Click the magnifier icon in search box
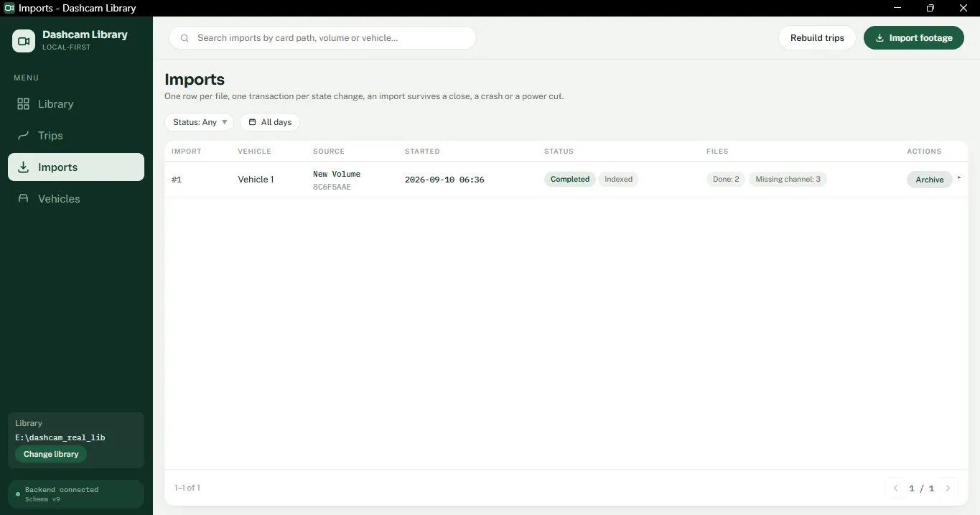This screenshot has height=515, width=980. (185, 38)
